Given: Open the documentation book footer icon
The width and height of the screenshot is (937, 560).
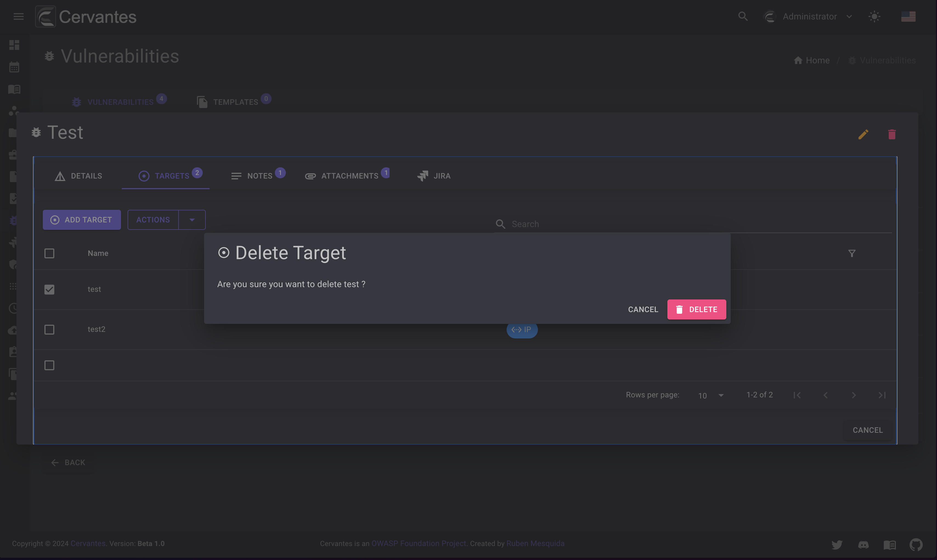Looking at the screenshot, I should [890, 545].
